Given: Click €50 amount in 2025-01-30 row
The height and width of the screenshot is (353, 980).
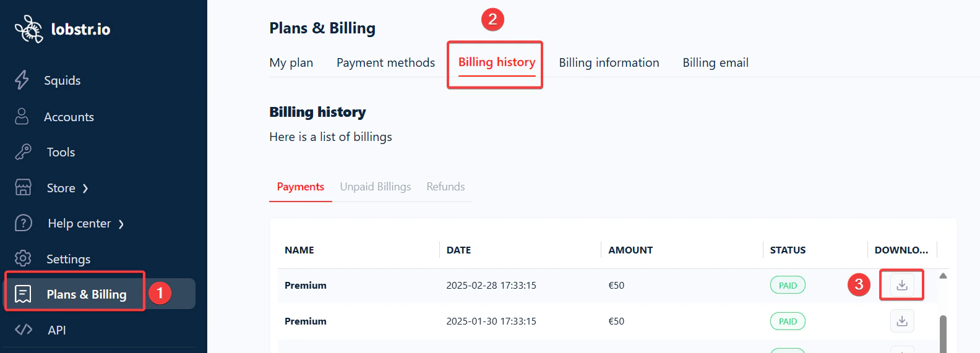Looking at the screenshot, I should (x=616, y=321).
